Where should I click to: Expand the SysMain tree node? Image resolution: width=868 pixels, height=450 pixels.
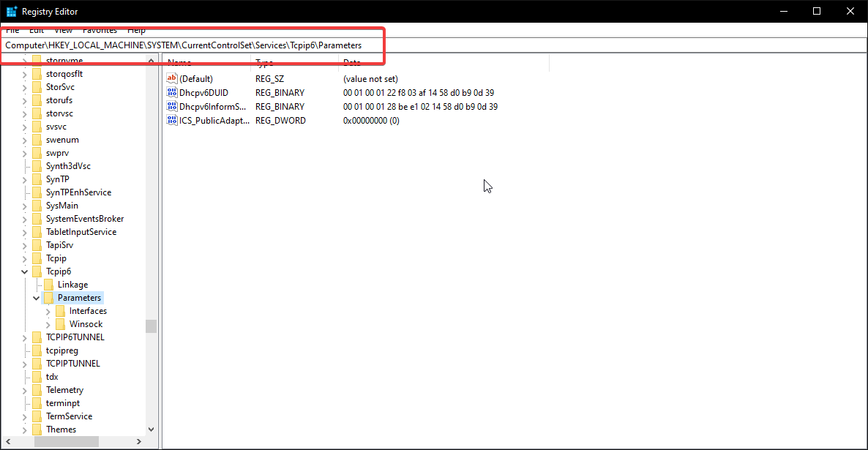[x=24, y=206]
